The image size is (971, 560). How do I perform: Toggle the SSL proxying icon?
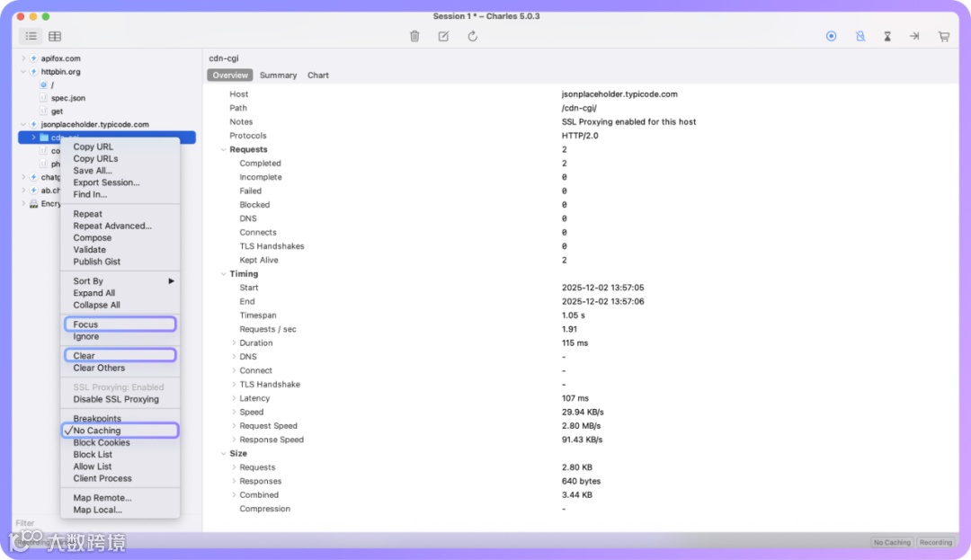[x=860, y=37]
